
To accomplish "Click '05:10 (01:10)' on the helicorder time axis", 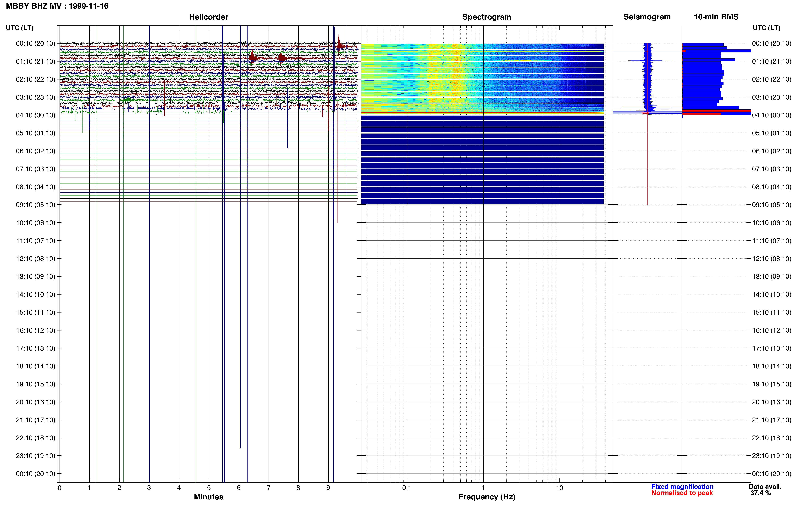I will click(36, 133).
